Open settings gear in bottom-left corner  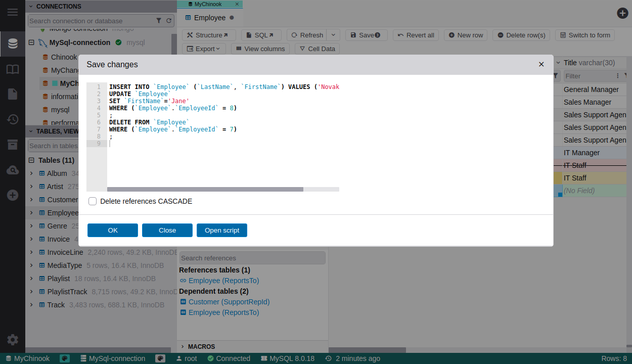tap(13, 340)
